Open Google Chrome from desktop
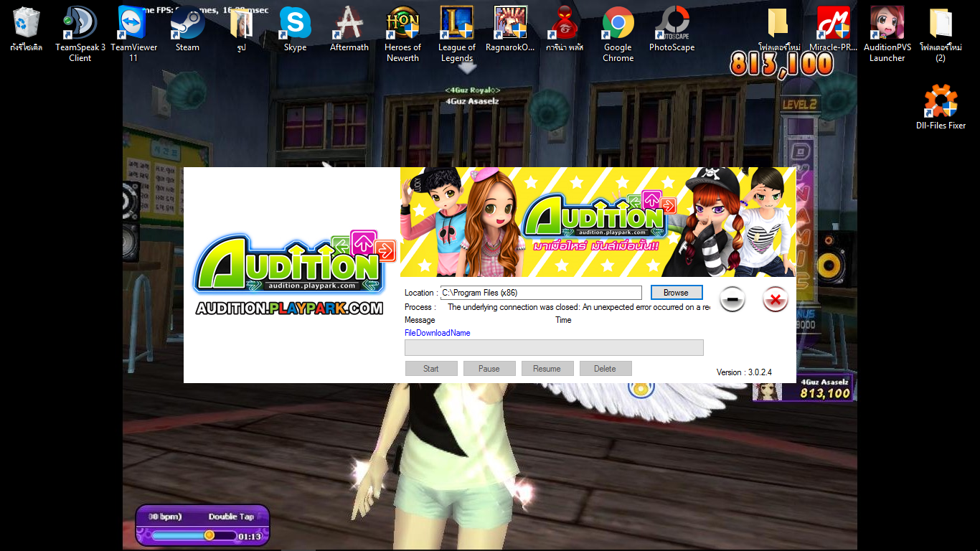 tap(618, 34)
